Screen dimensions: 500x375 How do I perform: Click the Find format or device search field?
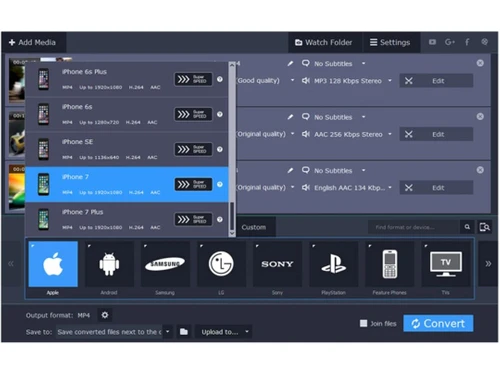[x=413, y=227]
